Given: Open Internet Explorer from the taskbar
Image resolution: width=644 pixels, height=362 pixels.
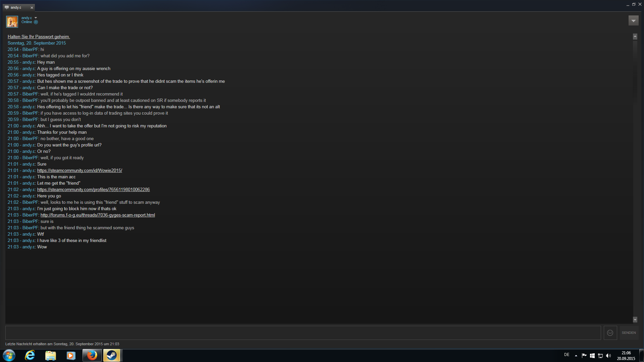Looking at the screenshot, I should (x=30, y=355).
